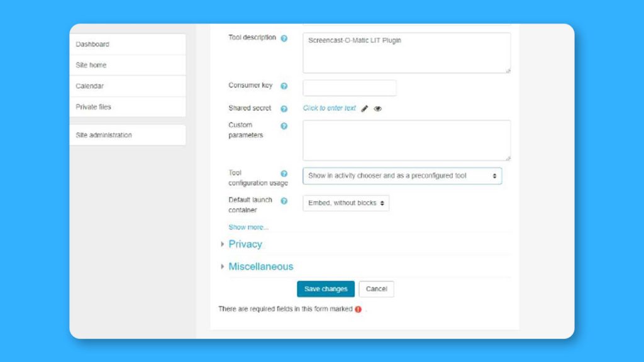
Task: Reveal the shared secret with the eye toggle
Action: [377, 108]
